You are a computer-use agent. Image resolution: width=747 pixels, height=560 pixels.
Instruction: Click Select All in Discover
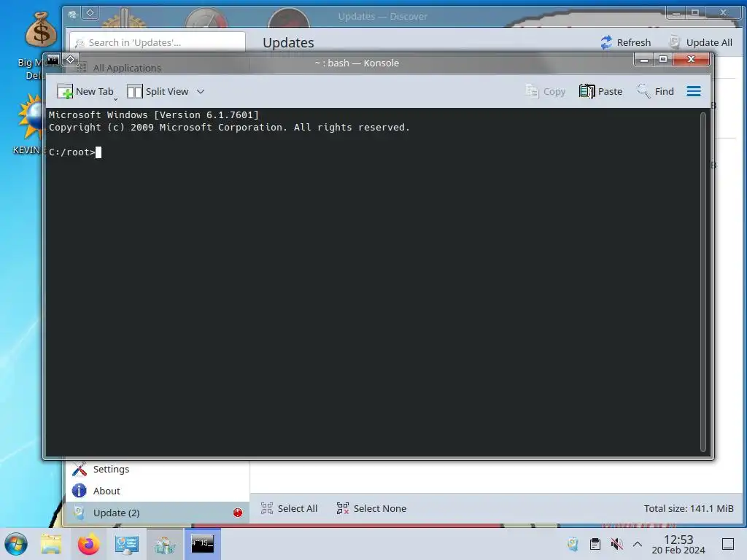[x=289, y=508]
